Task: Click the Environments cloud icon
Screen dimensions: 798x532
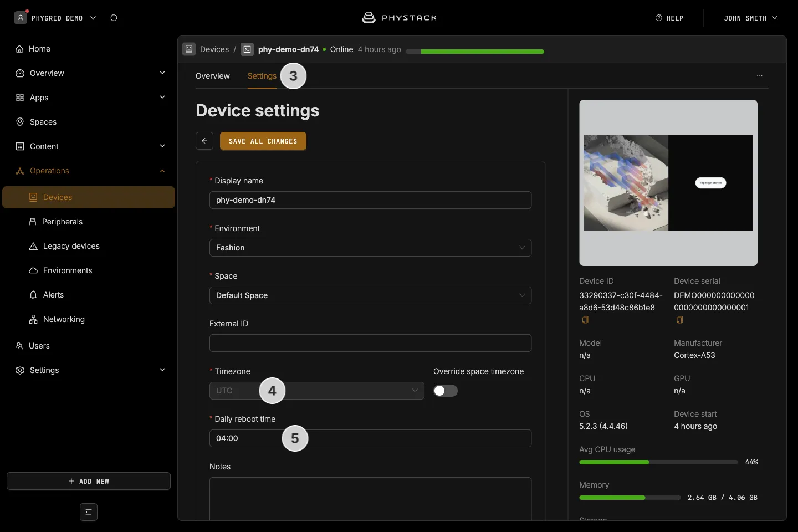Action: pyautogui.click(x=33, y=270)
